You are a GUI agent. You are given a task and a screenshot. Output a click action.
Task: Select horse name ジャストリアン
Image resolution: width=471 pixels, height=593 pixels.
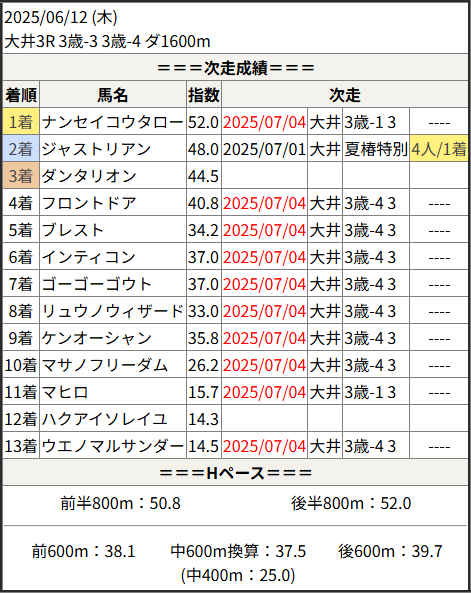96,149
